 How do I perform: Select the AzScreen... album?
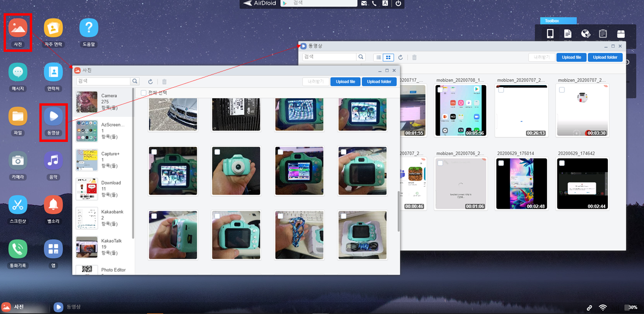[x=103, y=131]
